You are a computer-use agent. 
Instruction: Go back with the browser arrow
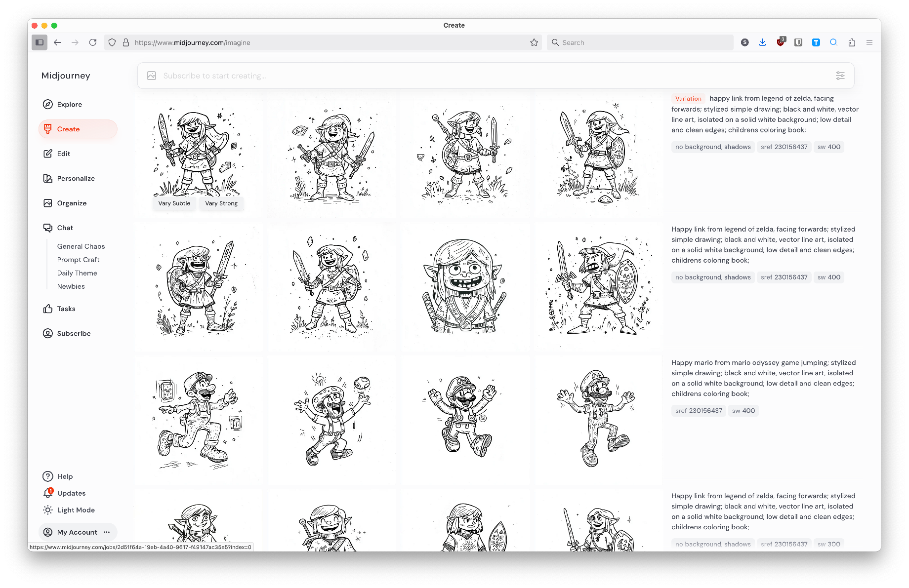(57, 42)
